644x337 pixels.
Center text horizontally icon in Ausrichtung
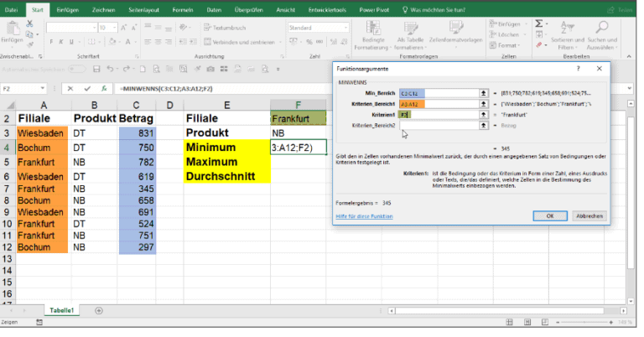click(158, 41)
